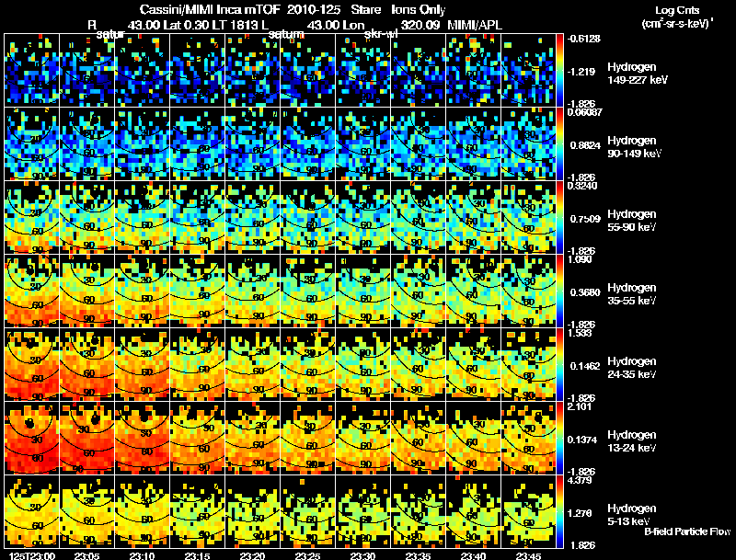The width and height of the screenshot is (736, 560).
Task: Click the color bar beside Hydrogen 24-35 keV
Action: click(x=559, y=365)
